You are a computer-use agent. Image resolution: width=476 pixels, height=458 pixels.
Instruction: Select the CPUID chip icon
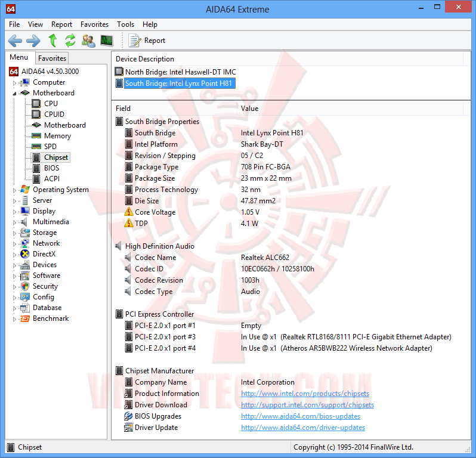[x=36, y=114]
